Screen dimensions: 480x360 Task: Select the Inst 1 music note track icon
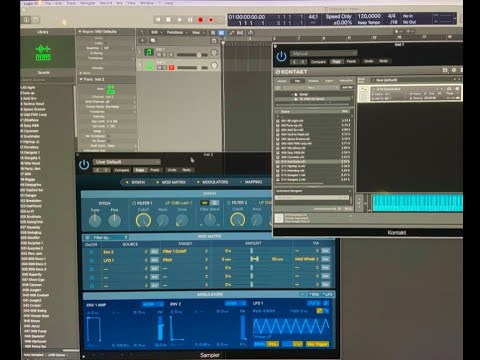tap(149, 52)
